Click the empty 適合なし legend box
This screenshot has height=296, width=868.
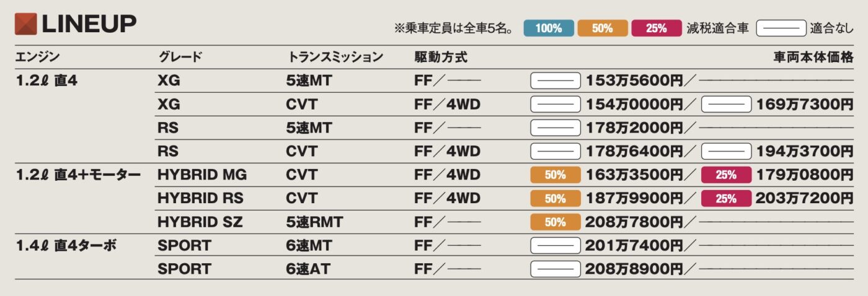781,28
